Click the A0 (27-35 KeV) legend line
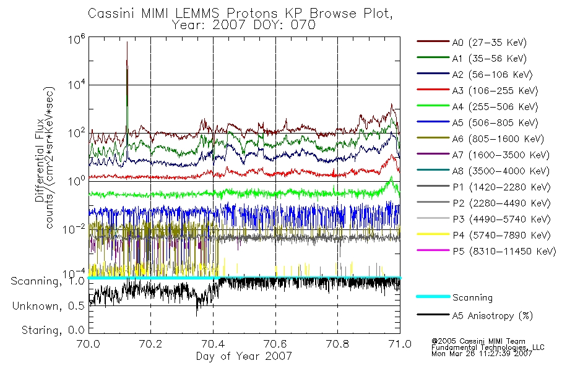This screenshot has height=371, width=588. pyautogui.click(x=433, y=41)
